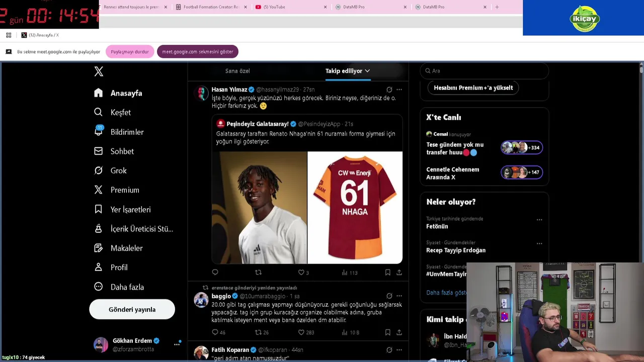Screen dimensions: 644x362
Task: Open Hasan Yılmaz's avatar
Action: (201, 94)
